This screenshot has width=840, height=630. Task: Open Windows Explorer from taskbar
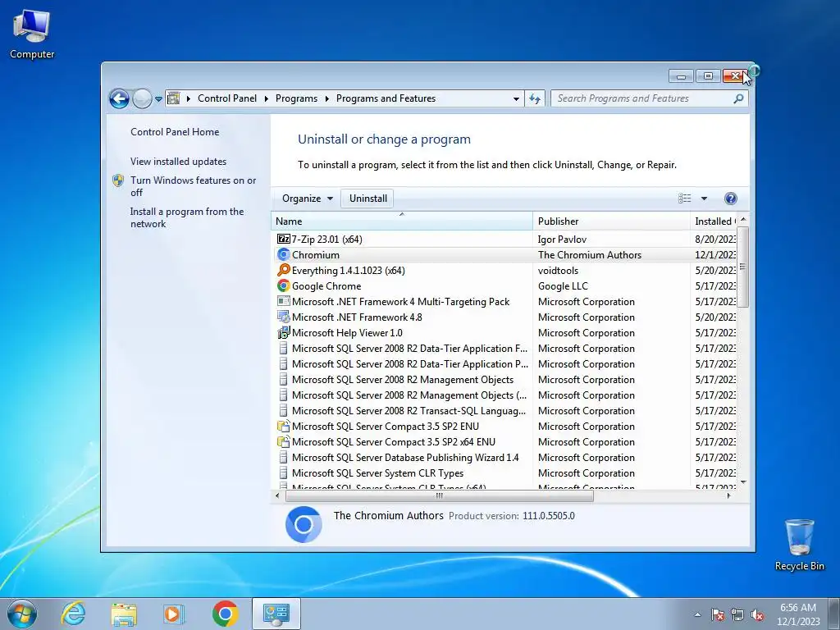[x=125, y=614]
